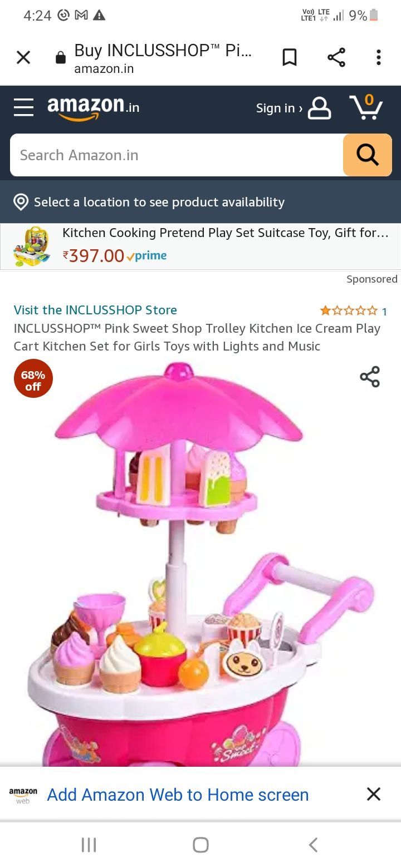Dismiss the Add to Home screen banner
The width and height of the screenshot is (401, 868).
click(x=374, y=794)
